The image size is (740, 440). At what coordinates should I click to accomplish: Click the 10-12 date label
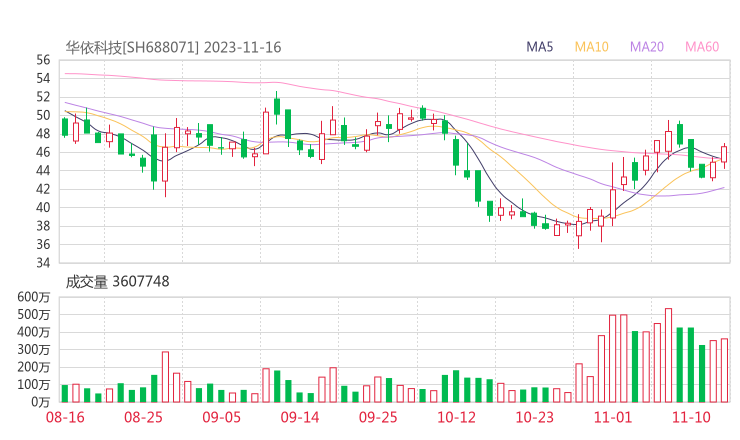point(456,417)
